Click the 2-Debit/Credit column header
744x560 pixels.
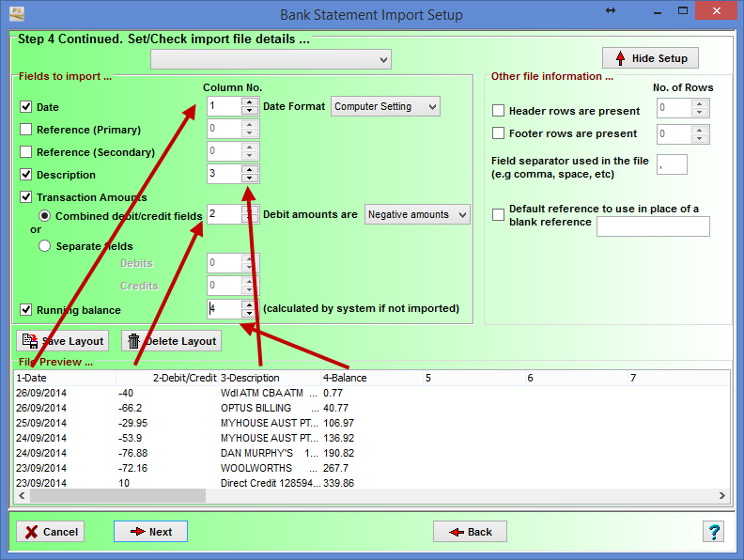click(x=167, y=378)
